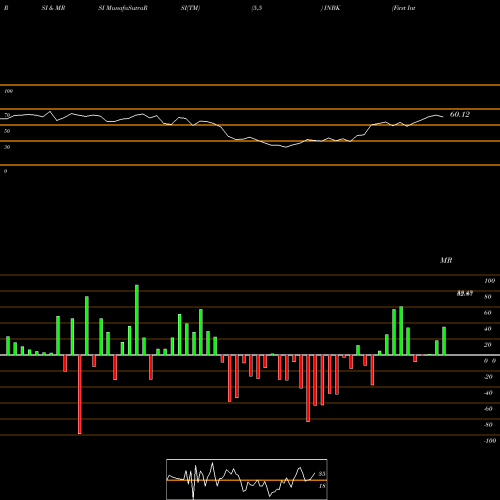
Task: Click the last green MR bar on right
Action: (444, 341)
